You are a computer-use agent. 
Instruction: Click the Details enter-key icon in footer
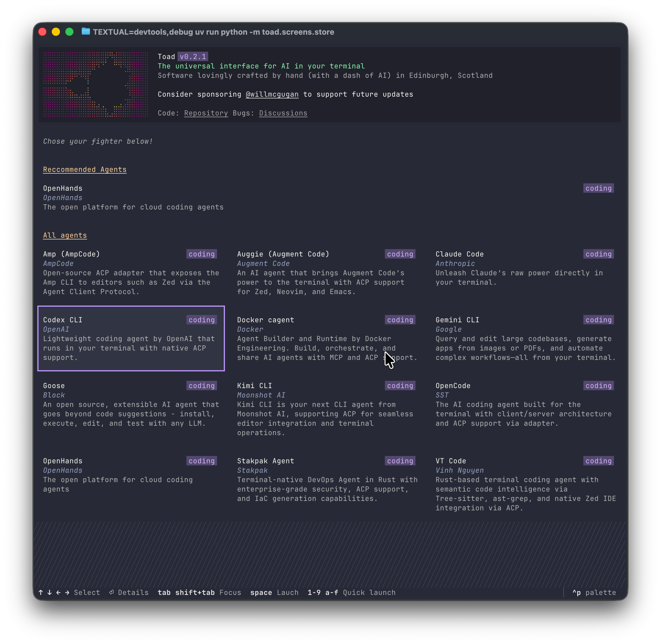(111, 592)
